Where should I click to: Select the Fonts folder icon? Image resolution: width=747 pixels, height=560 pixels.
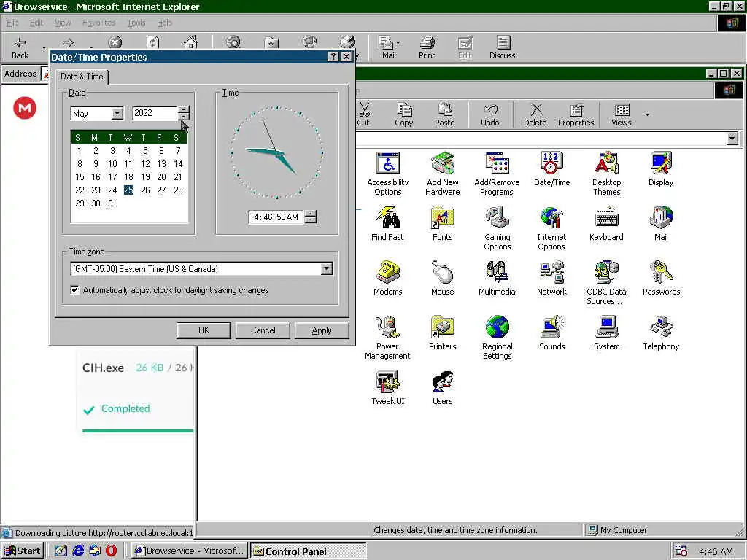pos(443,224)
